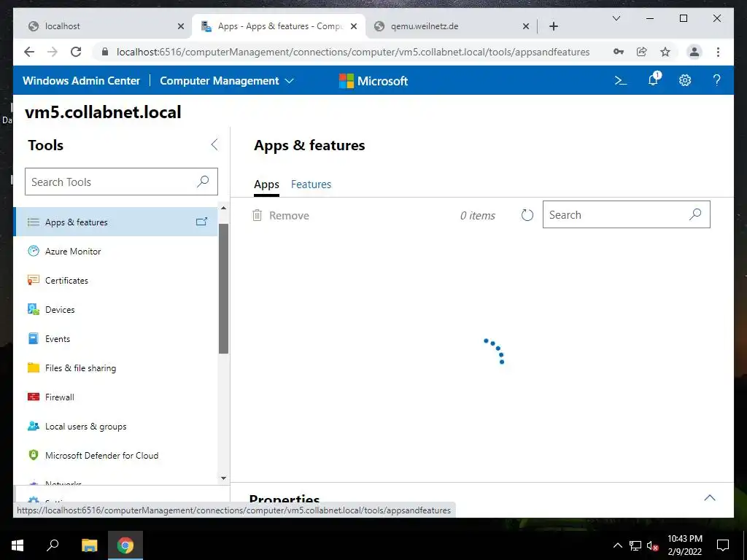Image resolution: width=747 pixels, height=560 pixels.
Task: Open the new tab plus button
Action: pyautogui.click(x=553, y=26)
